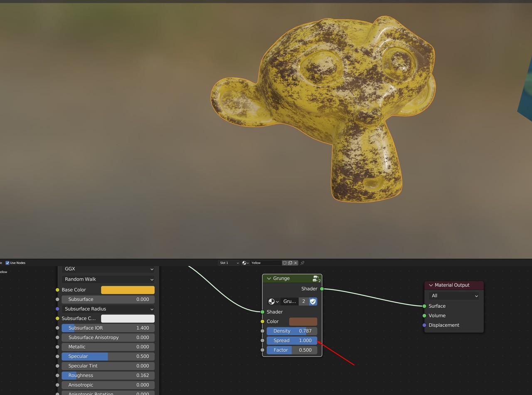Click the duplicate material icon beside Yellow
The width and height of the screenshot is (532, 395).
tap(290, 263)
